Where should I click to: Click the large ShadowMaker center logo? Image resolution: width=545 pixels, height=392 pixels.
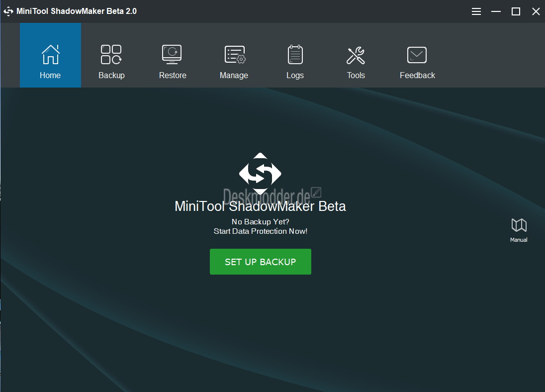tap(260, 173)
